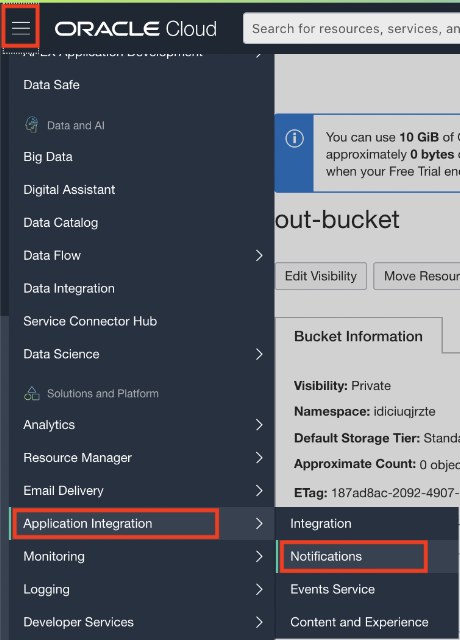Click the info icon in the blue banner
Screen dimensions: 460x640
click(x=294, y=138)
